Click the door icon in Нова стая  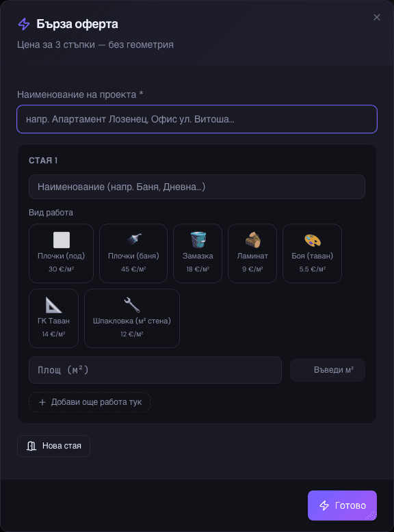(x=31, y=446)
